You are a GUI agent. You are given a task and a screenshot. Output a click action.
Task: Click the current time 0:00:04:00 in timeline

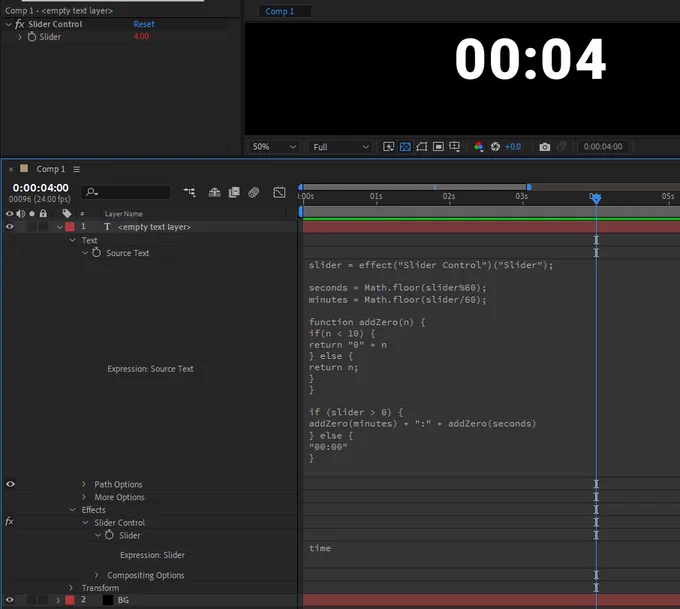click(40, 188)
